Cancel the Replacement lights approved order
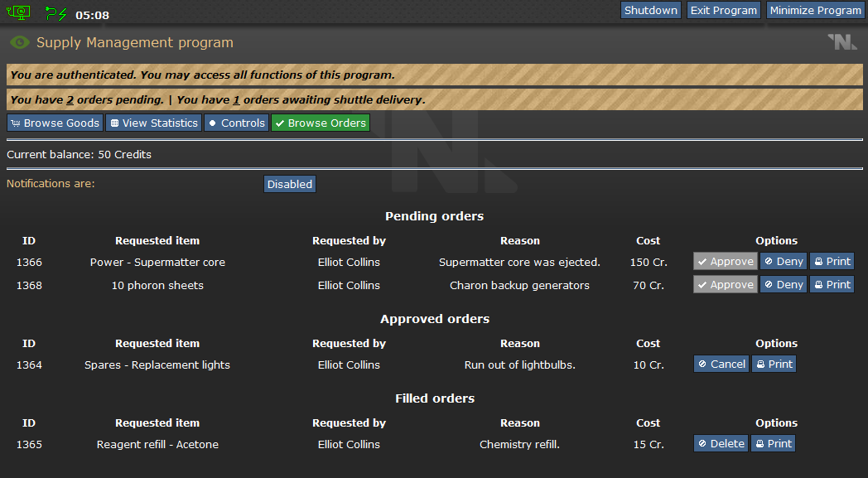The height and width of the screenshot is (478, 868). pos(721,365)
